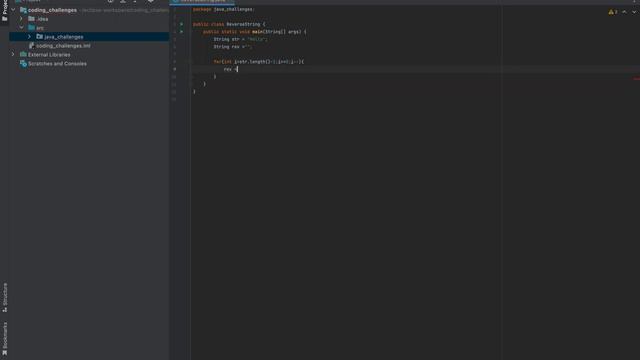Image resolution: width=640 pixels, height=360 pixels.
Task: Click line number 9 in gutter
Action: pyautogui.click(x=175, y=69)
